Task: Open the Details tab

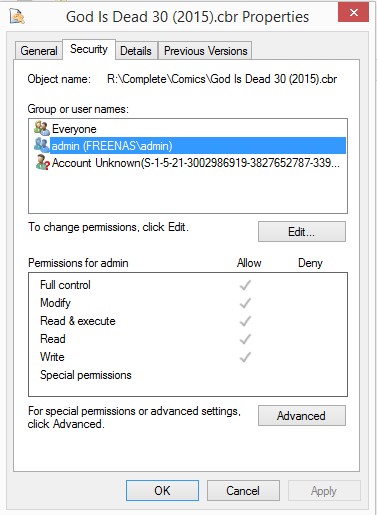Action: click(x=136, y=51)
